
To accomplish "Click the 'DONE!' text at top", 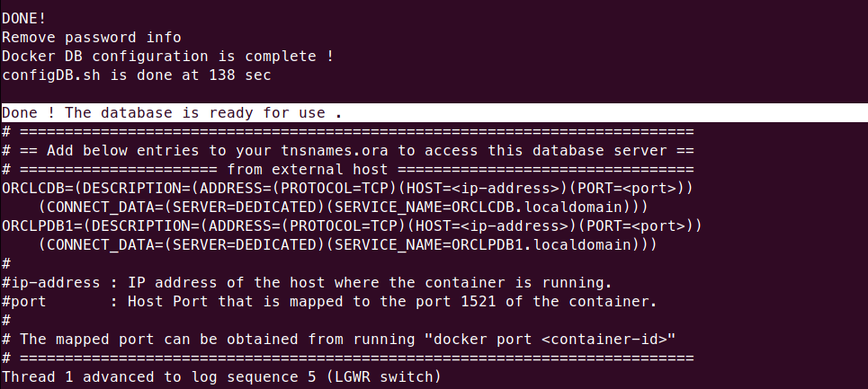I will 23,18.
